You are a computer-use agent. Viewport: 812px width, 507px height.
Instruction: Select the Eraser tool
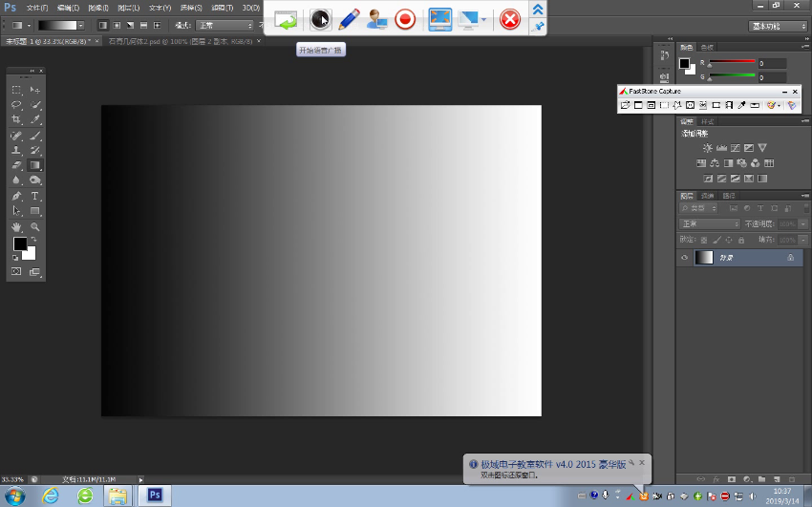pos(16,165)
